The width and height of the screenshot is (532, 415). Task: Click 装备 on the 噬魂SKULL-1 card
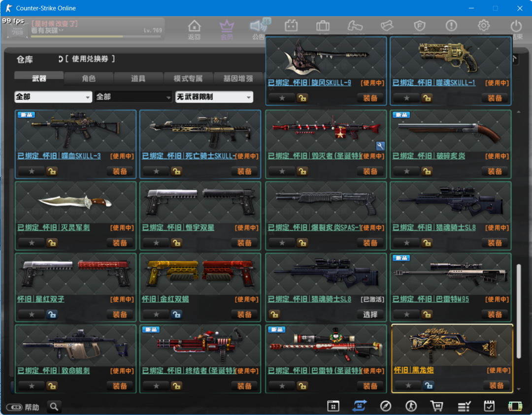(x=495, y=98)
